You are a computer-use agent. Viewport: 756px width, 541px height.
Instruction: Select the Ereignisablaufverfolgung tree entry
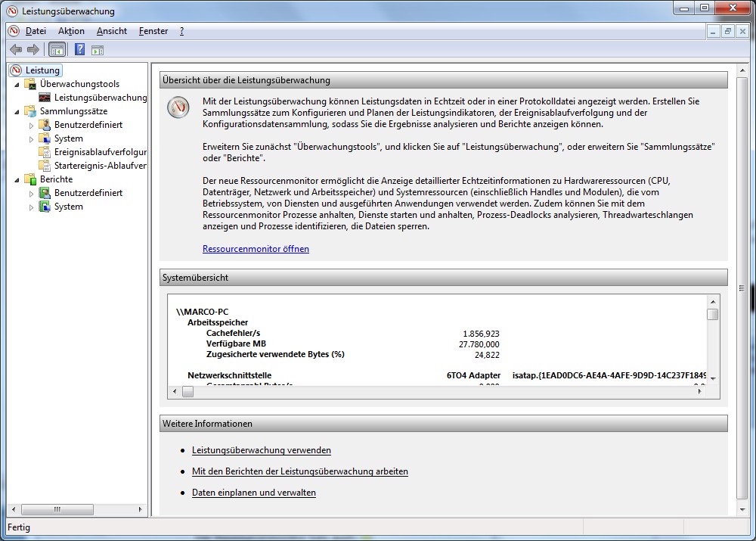point(101,152)
